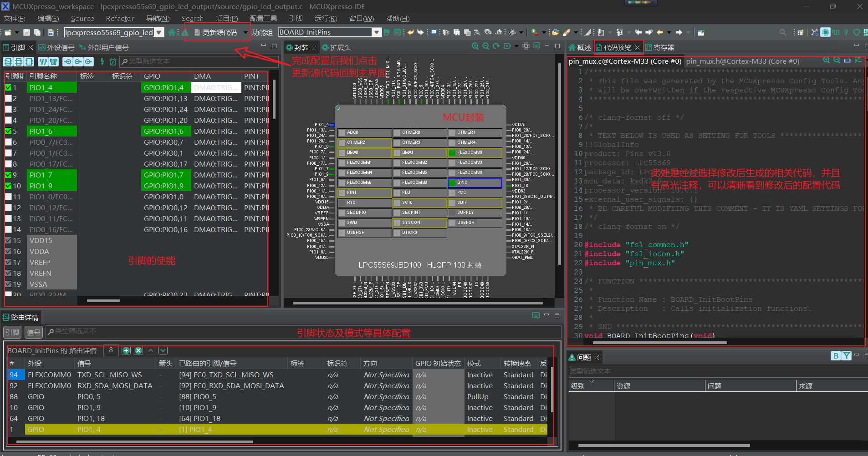Viewport: 868px width, 456px height.
Task: Uncheck pin 1 PIO1_4 checkbox
Action: point(8,87)
